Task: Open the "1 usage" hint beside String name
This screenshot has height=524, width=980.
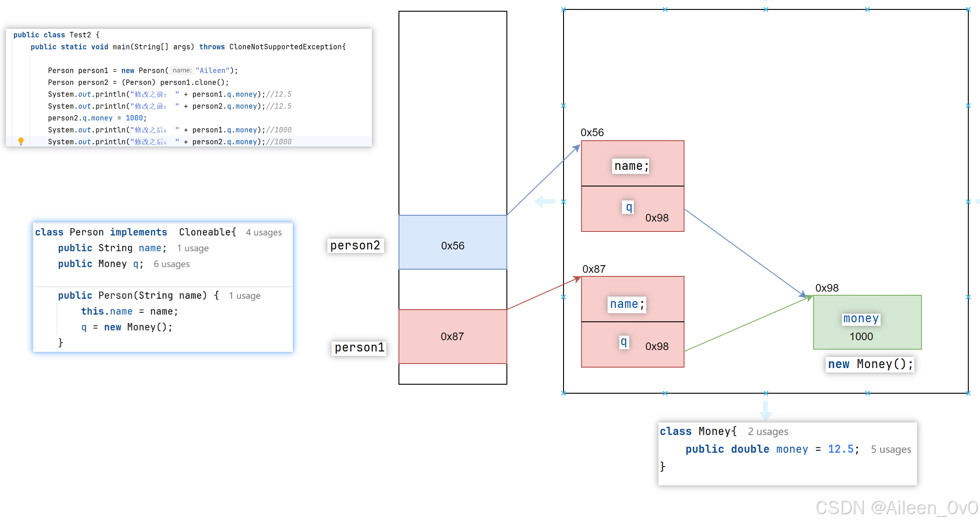Action: pyautogui.click(x=192, y=248)
